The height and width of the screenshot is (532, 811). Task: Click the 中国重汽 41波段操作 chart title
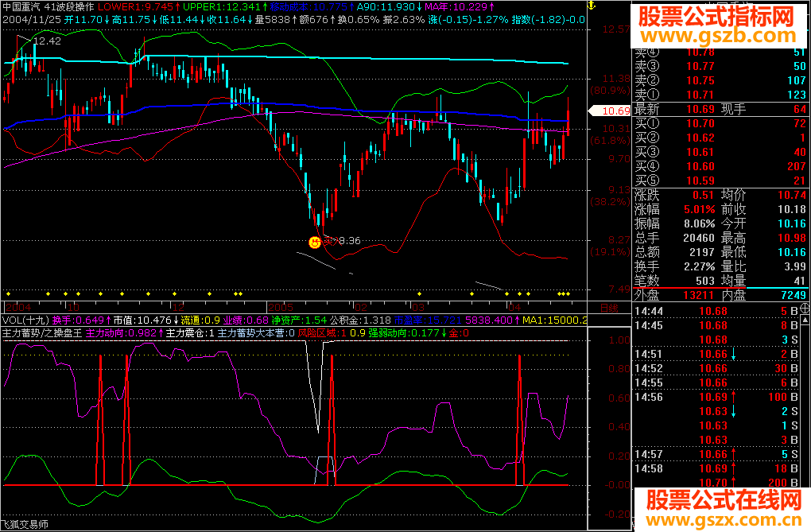click(x=48, y=6)
